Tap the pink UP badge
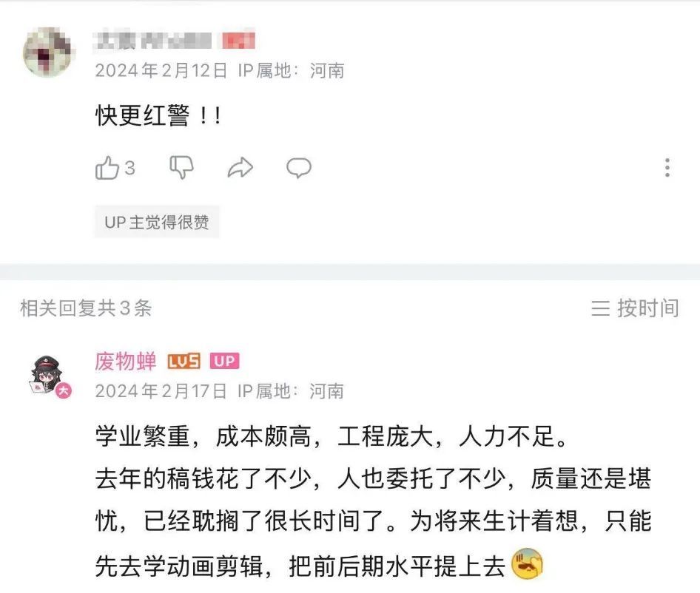Viewport: 700px width, 593px height. (224, 361)
